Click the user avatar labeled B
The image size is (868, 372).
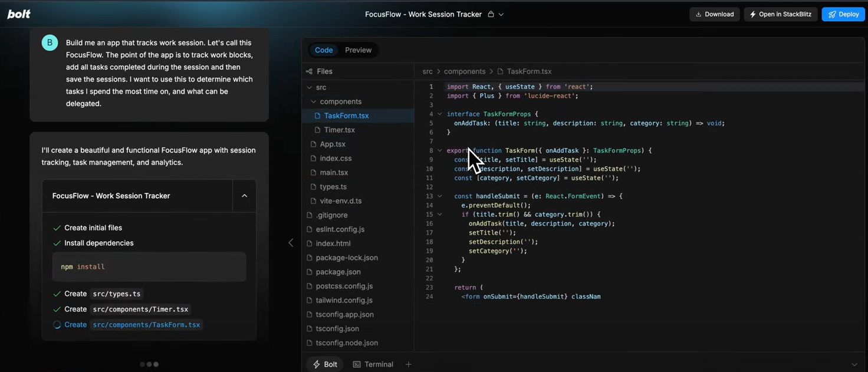[x=50, y=42]
